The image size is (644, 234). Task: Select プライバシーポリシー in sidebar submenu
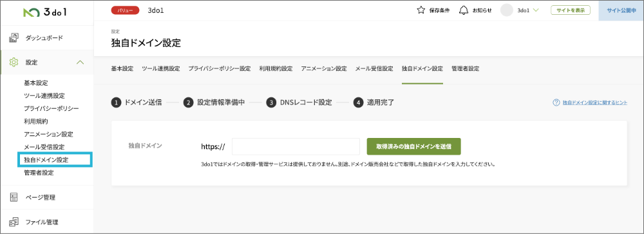tap(52, 108)
